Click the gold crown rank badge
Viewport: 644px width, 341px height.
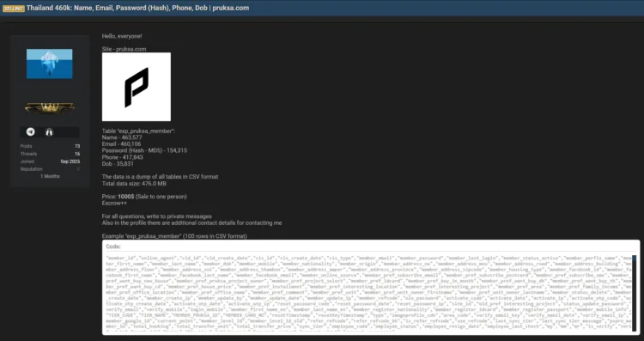(50, 107)
